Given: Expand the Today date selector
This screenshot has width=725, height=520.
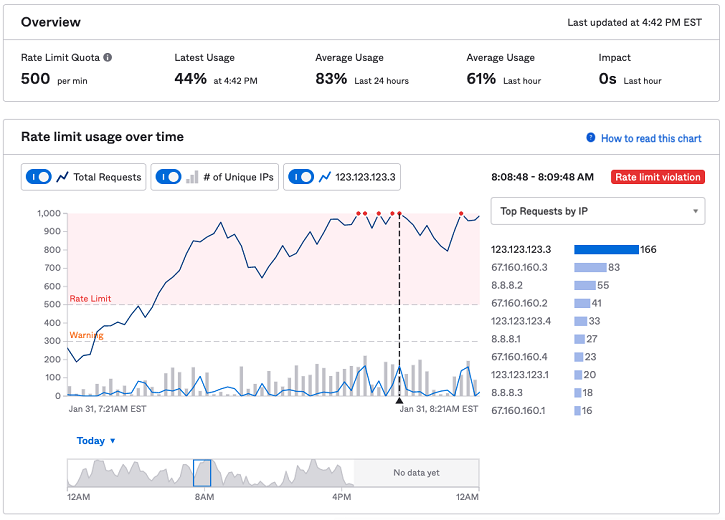Looking at the screenshot, I should click(x=96, y=441).
